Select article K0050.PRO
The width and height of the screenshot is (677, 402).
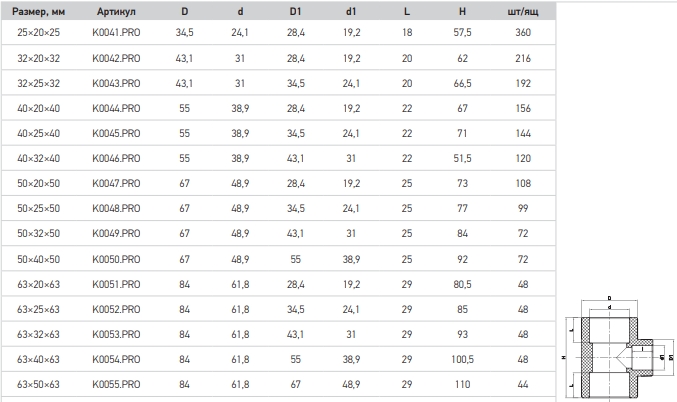[116, 260]
